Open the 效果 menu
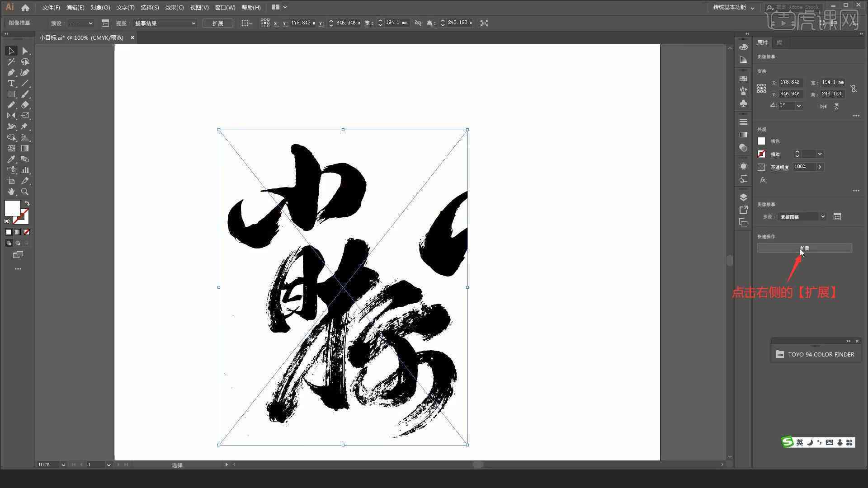This screenshot has width=868, height=488. (x=173, y=7)
